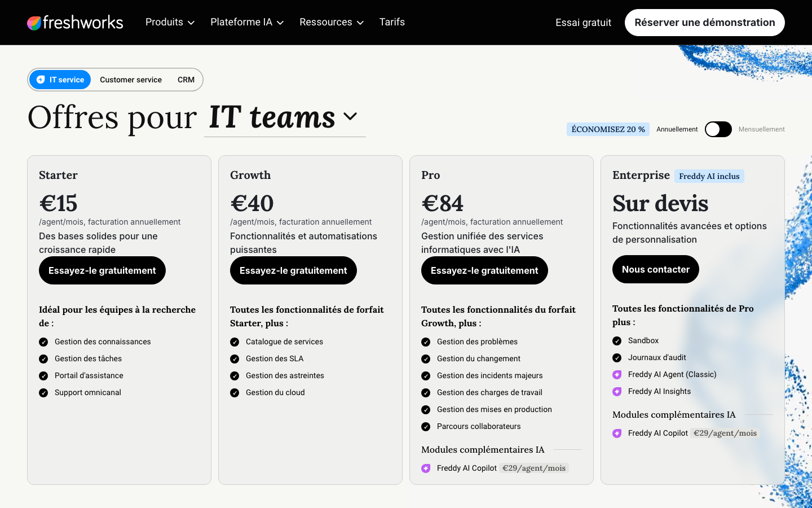Click Freddy AI Copilot icon in Enterprise card
812x508 pixels.
click(617, 433)
